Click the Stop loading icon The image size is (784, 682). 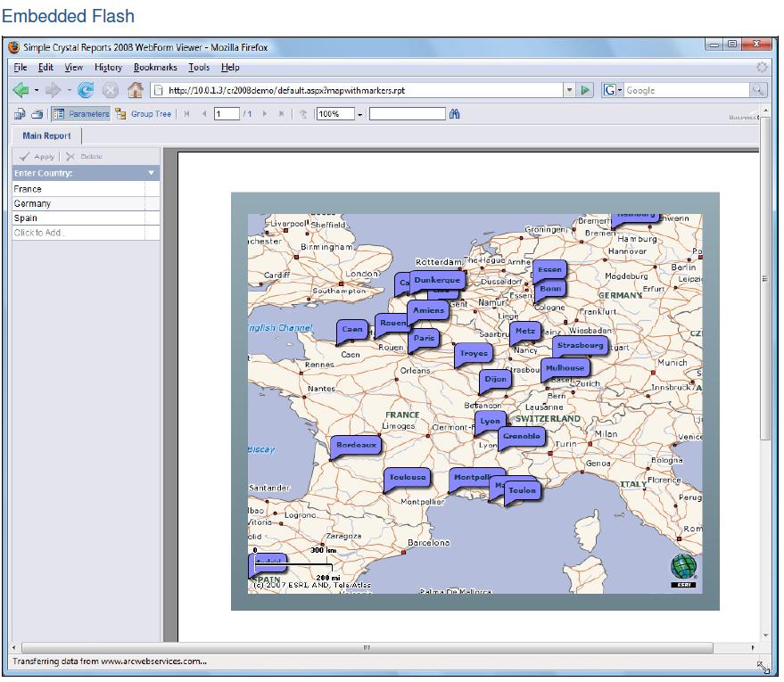tap(111, 90)
